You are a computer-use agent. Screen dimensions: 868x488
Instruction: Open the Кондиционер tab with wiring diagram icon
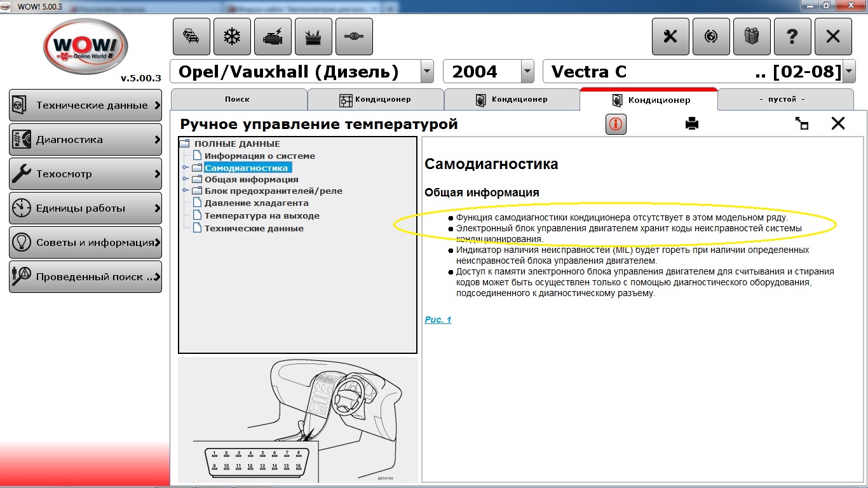click(x=376, y=100)
